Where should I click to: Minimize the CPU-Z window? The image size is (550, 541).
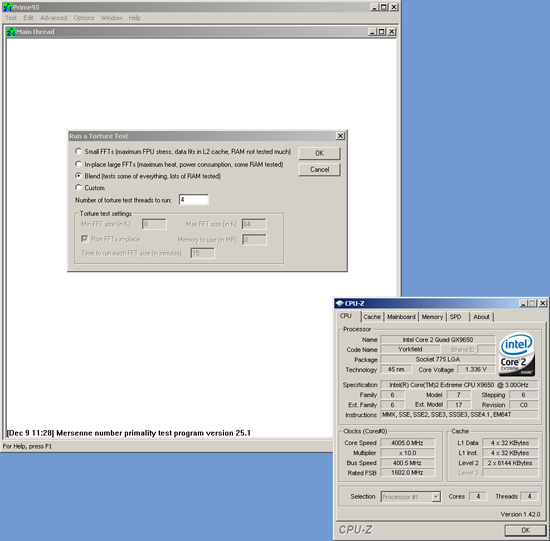coord(523,303)
